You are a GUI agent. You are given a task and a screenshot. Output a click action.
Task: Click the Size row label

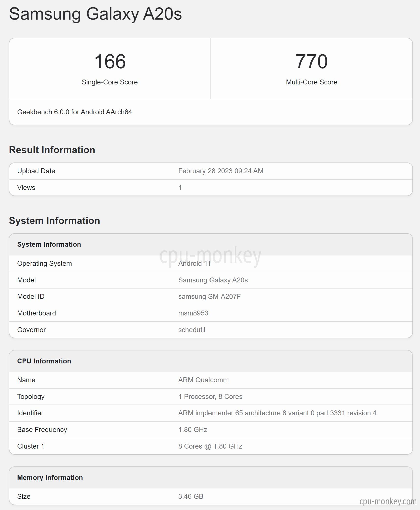24,497
